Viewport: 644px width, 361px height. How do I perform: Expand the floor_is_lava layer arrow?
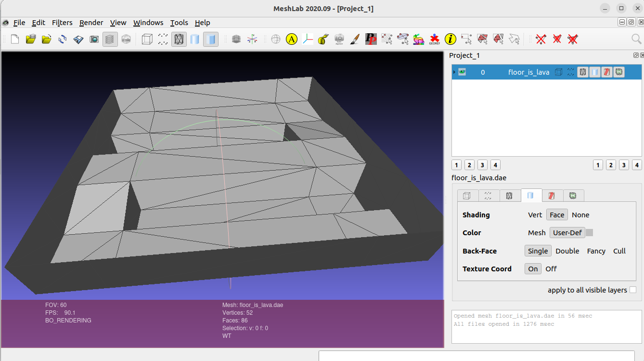pyautogui.click(x=454, y=72)
